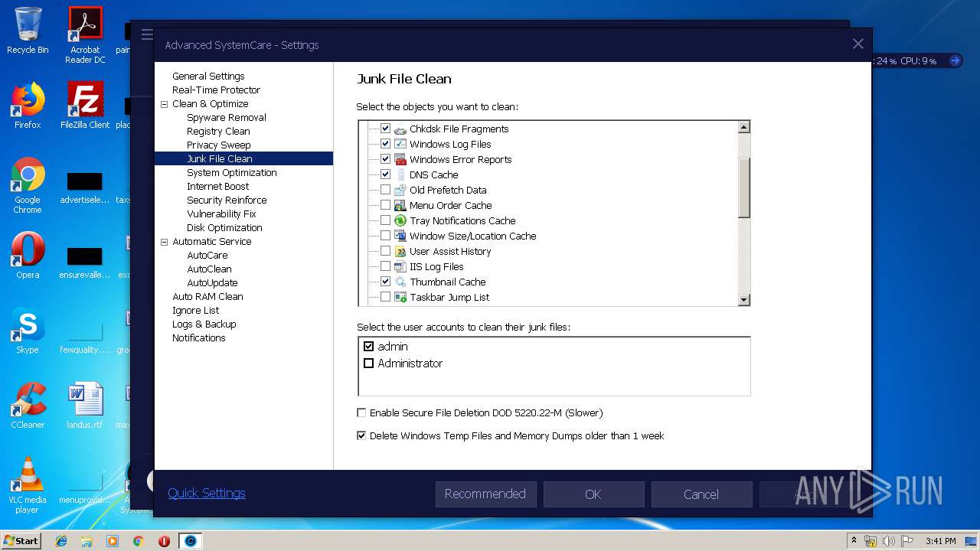The height and width of the screenshot is (551, 980).
Task: Check the Administrator account checkbox
Action: [x=369, y=364]
